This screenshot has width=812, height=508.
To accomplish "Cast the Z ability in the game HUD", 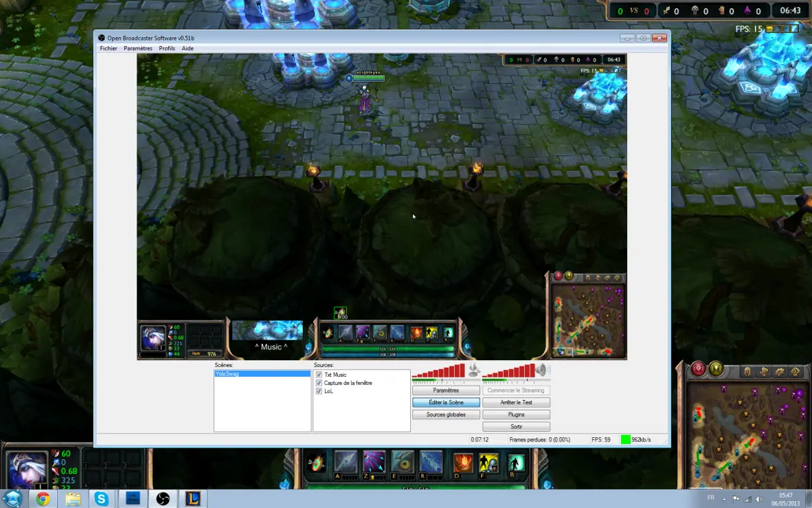I will coord(374,463).
